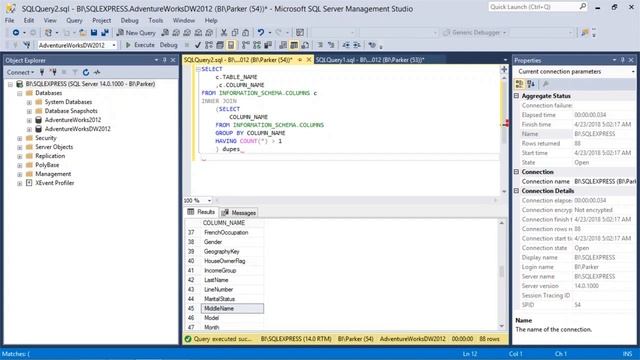Screen dimensions: 640x360
Task: Click the Debug button
Action: (x=168, y=45)
